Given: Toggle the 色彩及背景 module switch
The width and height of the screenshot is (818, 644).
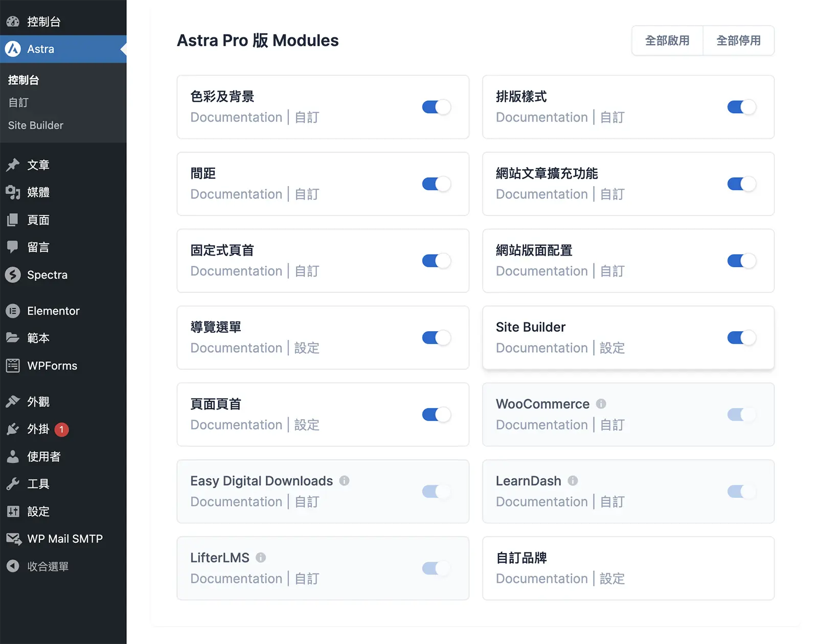Looking at the screenshot, I should (436, 107).
